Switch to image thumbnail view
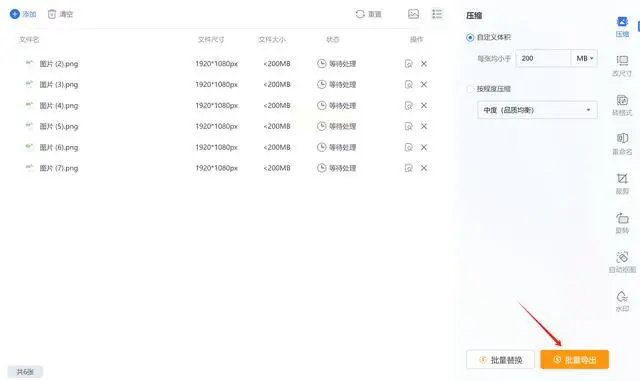The width and height of the screenshot is (640, 381). pyautogui.click(x=413, y=14)
